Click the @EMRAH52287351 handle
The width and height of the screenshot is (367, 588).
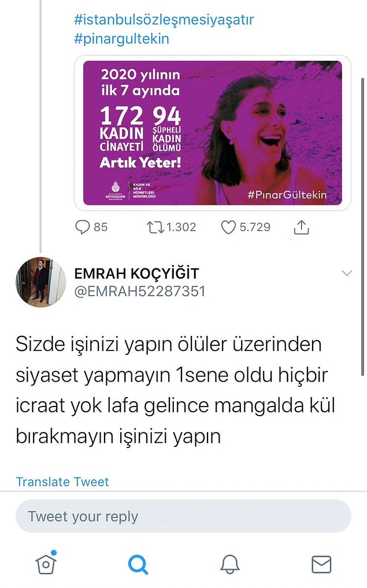140,291
